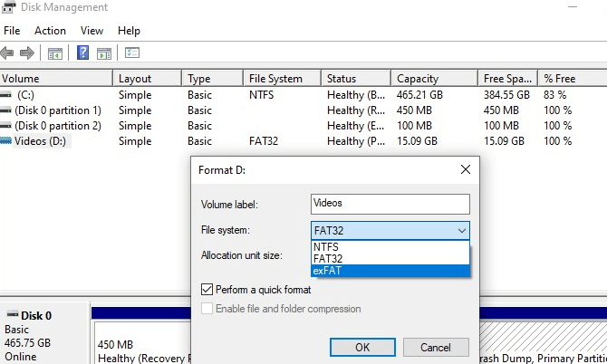
Task: Click the Healthy (B... status cell
Action: [x=356, y=95]
